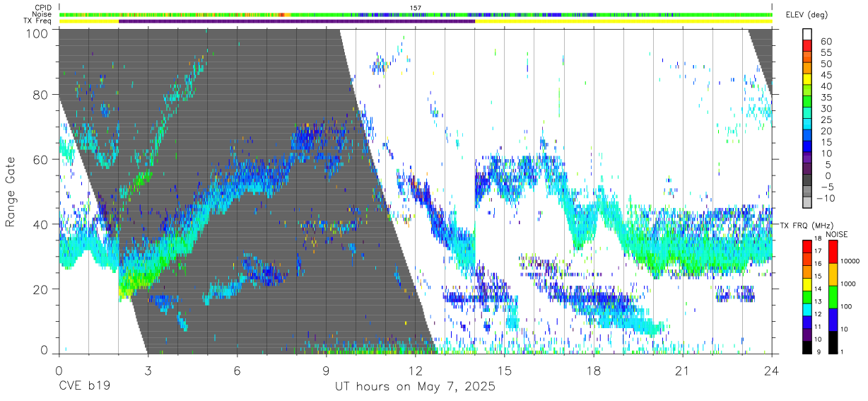Click the 'CPID' label at top left
Viewport: 868px width, 401px height.
tap(43, 7)
